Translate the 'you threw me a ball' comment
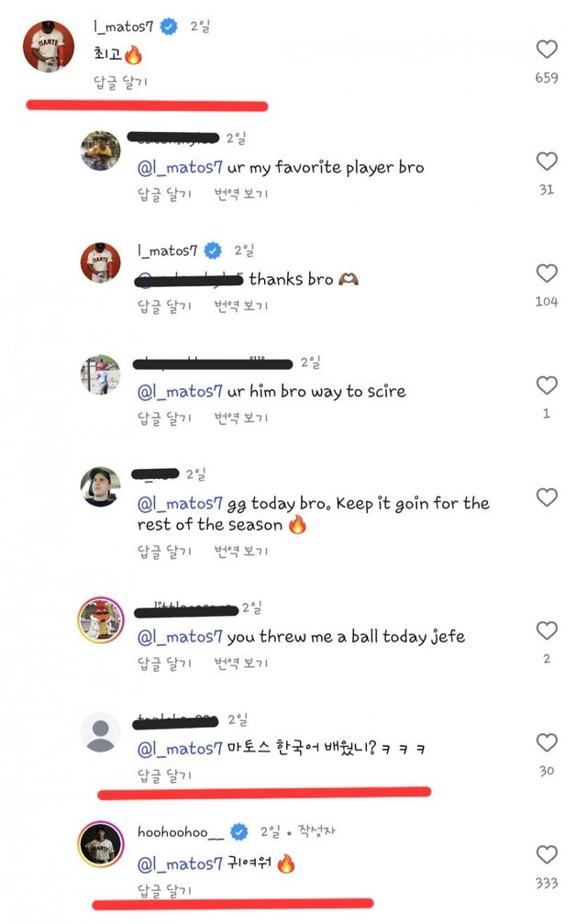Viewport: 587px width, 924px height. [241, 662]
